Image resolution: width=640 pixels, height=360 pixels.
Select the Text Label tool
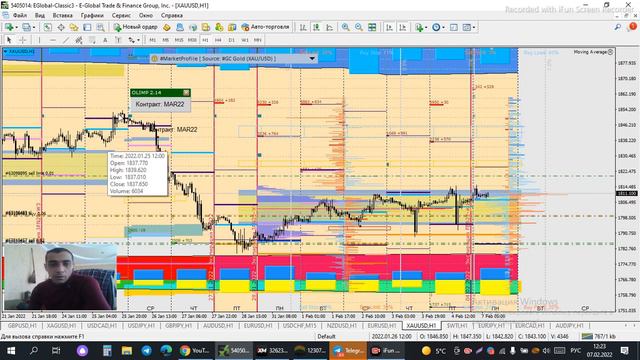(118, 40)
